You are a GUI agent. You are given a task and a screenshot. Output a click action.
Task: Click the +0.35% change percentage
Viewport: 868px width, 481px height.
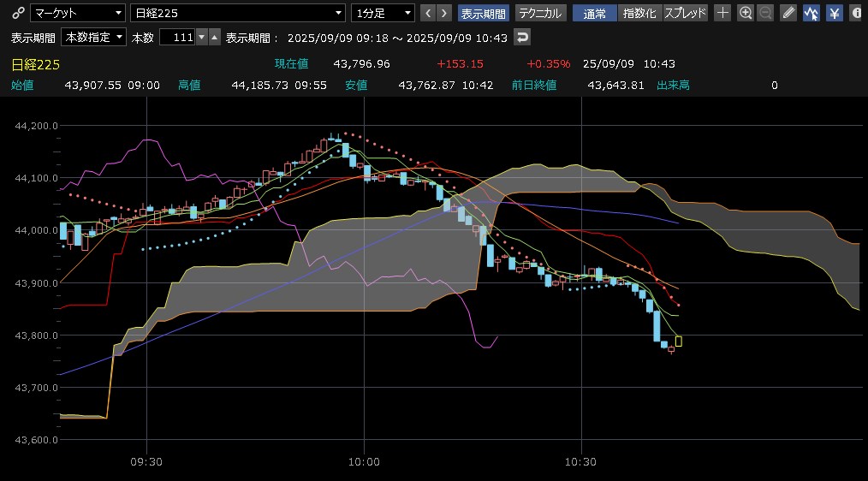pos(548,63)
